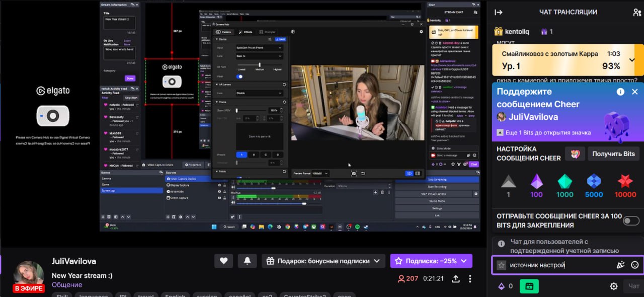Select Video Capture Device source in OBS
644x297 pixels.
coord(190,179)
